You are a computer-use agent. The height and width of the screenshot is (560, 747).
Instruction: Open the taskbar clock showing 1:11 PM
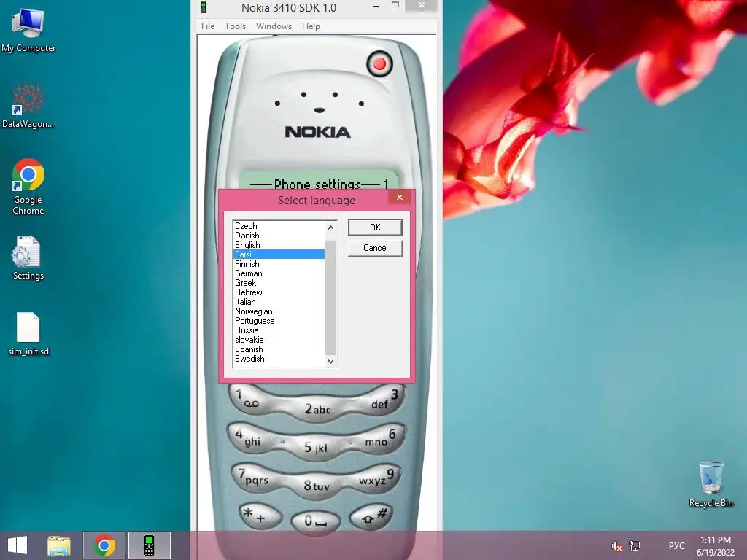point(716,546)
